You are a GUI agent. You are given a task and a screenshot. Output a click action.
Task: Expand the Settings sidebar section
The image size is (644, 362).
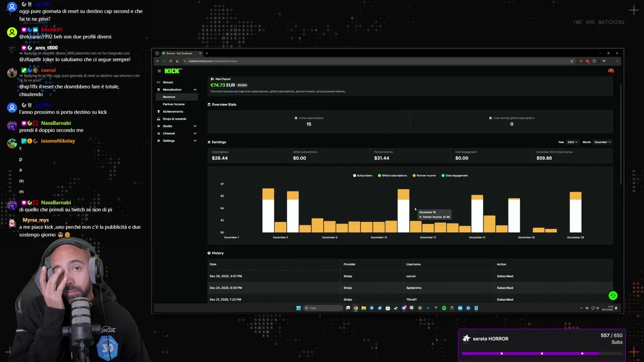tap(195, 141)
